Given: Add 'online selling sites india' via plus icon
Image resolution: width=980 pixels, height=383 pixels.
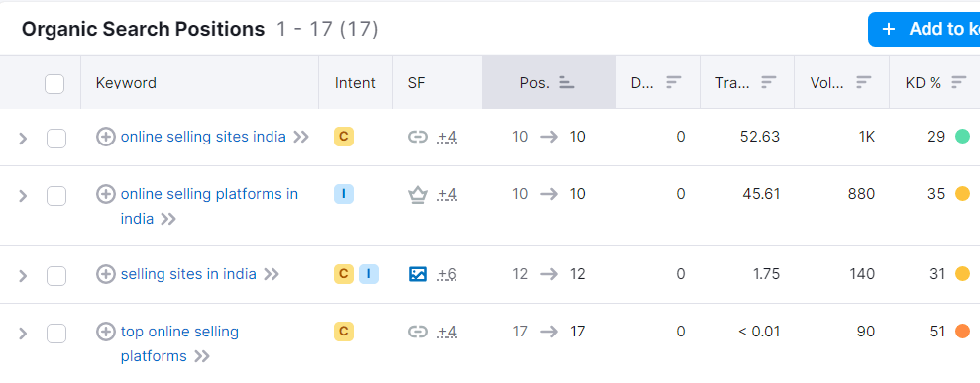Looking at the screenshot, I should click(106, 137).
